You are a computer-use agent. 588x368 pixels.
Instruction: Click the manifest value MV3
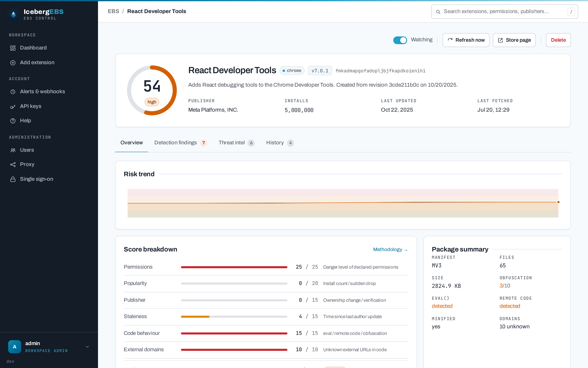point(436,266)
